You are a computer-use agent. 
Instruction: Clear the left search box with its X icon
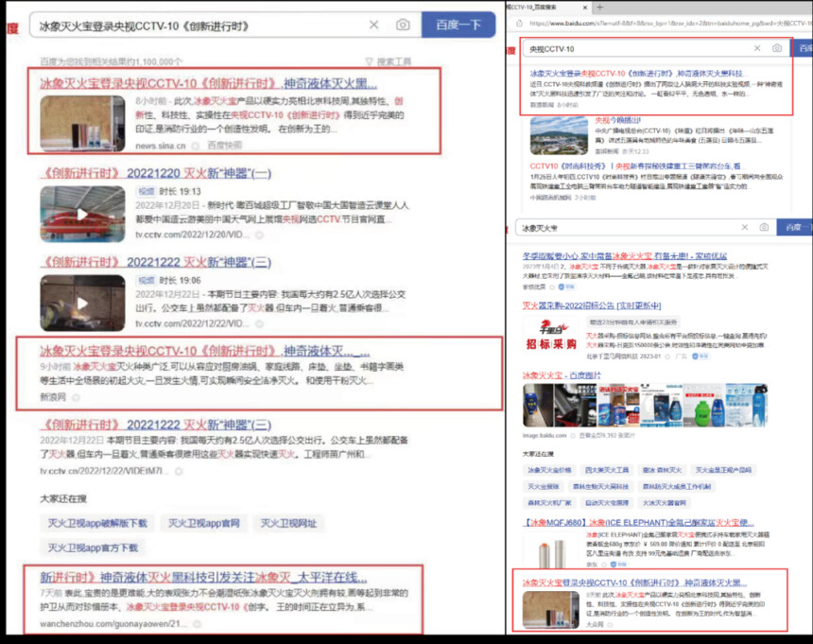point(373,25)
